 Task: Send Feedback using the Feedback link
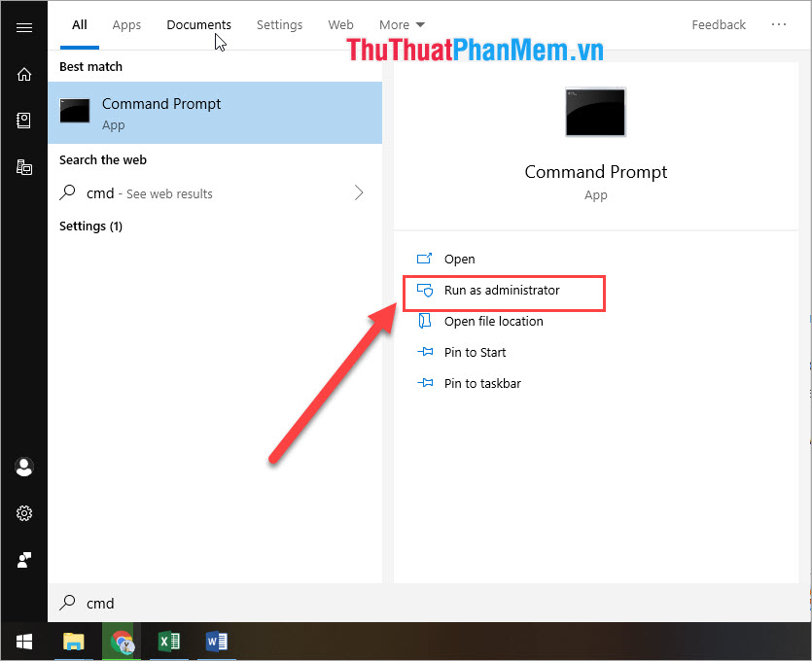(x=719, y=24)
